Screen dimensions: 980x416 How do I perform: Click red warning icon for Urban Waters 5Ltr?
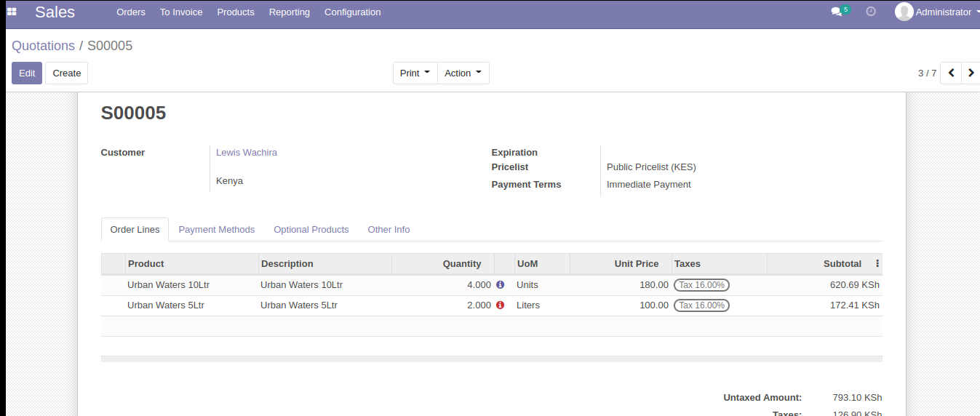(500, 305)
